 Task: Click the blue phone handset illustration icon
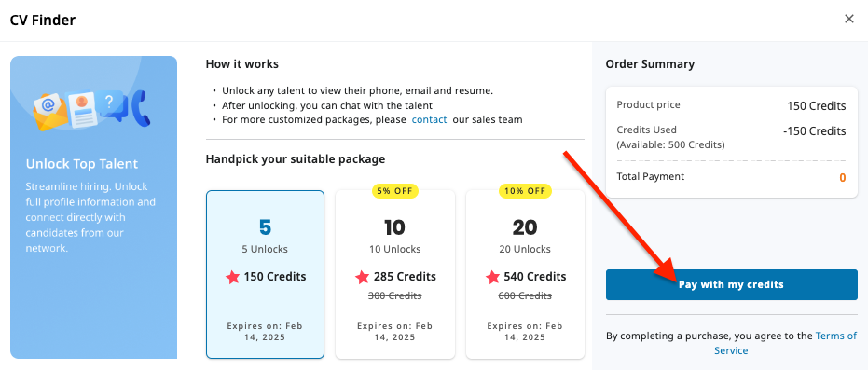pyautogui.click(x=138, y=108)
